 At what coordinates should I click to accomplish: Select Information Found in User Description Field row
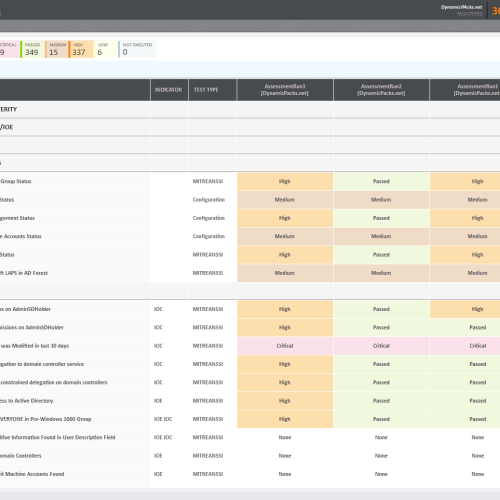tap(58, 437)
